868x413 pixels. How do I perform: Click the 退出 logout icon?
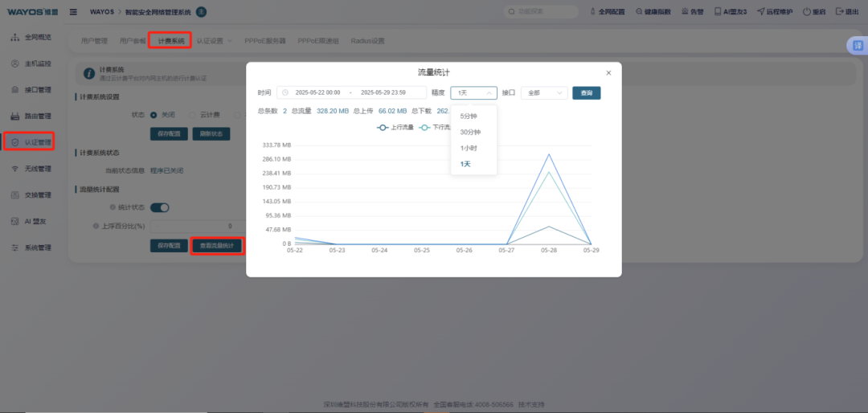pos(839,11)
